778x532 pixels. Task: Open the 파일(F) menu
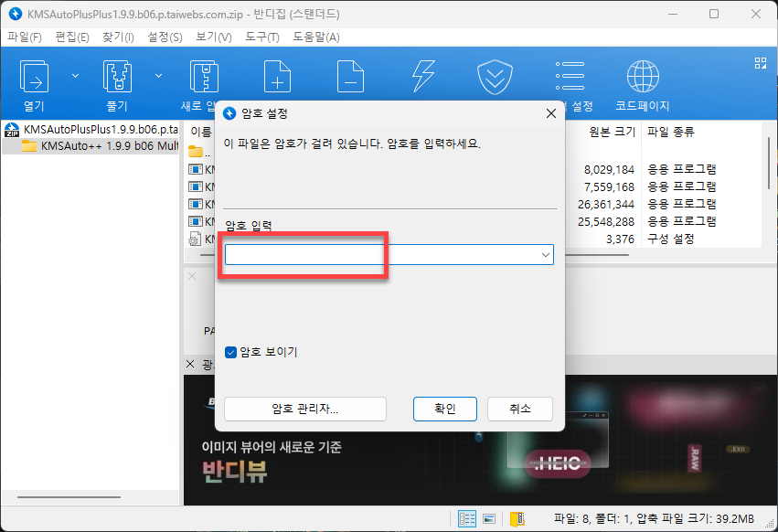25,37
